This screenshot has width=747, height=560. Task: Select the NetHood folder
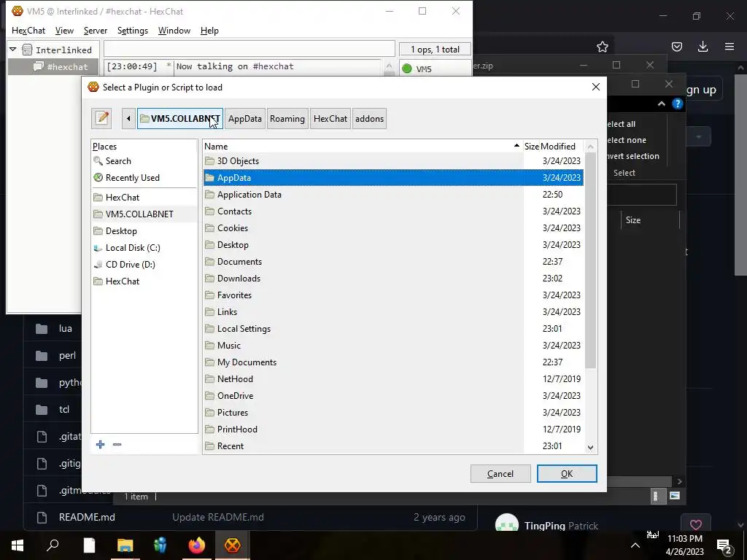pos(393,379)
